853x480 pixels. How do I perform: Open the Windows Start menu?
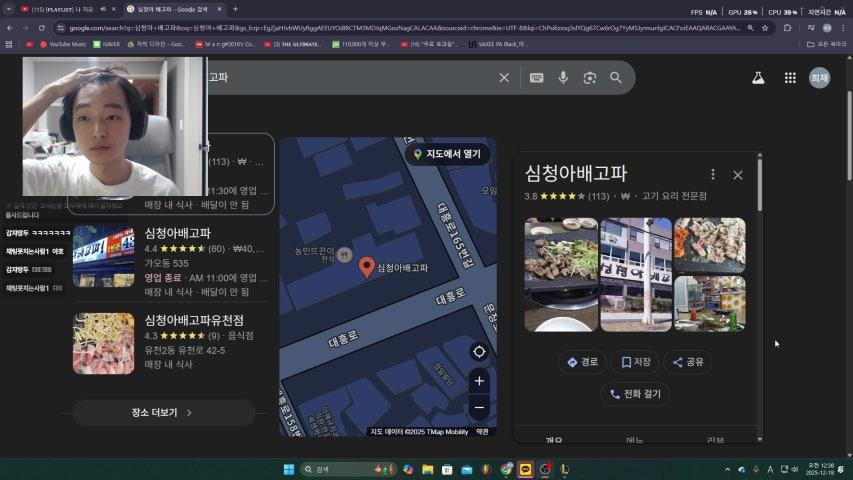pyautogui.click(x=289, y=469)
